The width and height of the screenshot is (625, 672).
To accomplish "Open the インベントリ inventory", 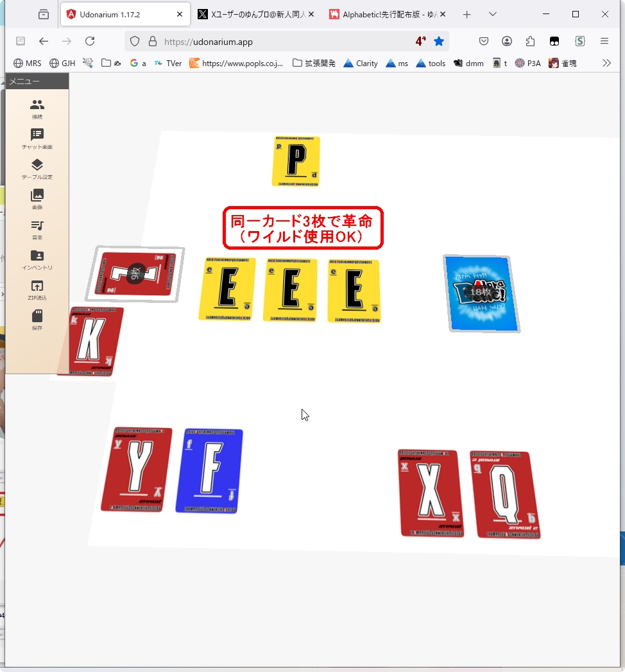I will pyautogui.click(x=37, y=260).
